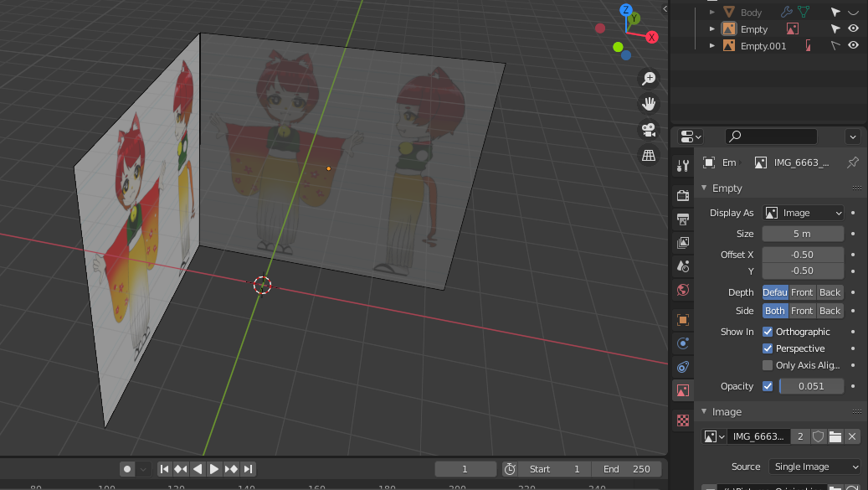Set Depth to Front

tap(802, 292)
